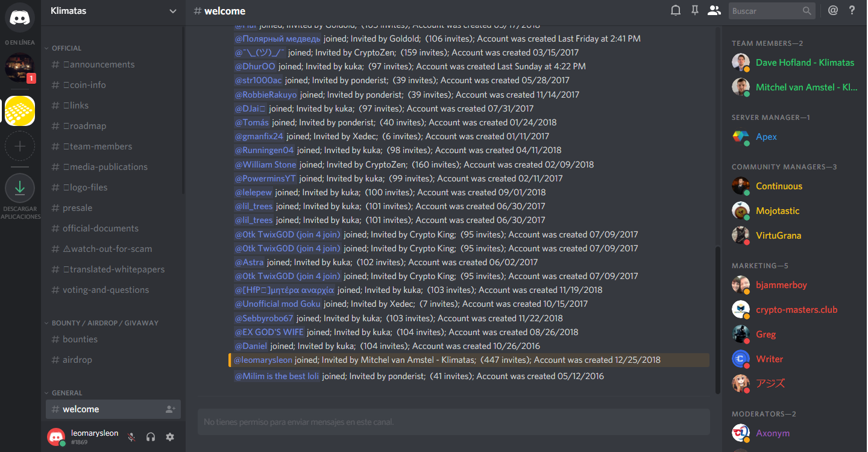Collapse the BOUNTY / AIRDROP / GIVAWAY category

click(x=101, y=322)
